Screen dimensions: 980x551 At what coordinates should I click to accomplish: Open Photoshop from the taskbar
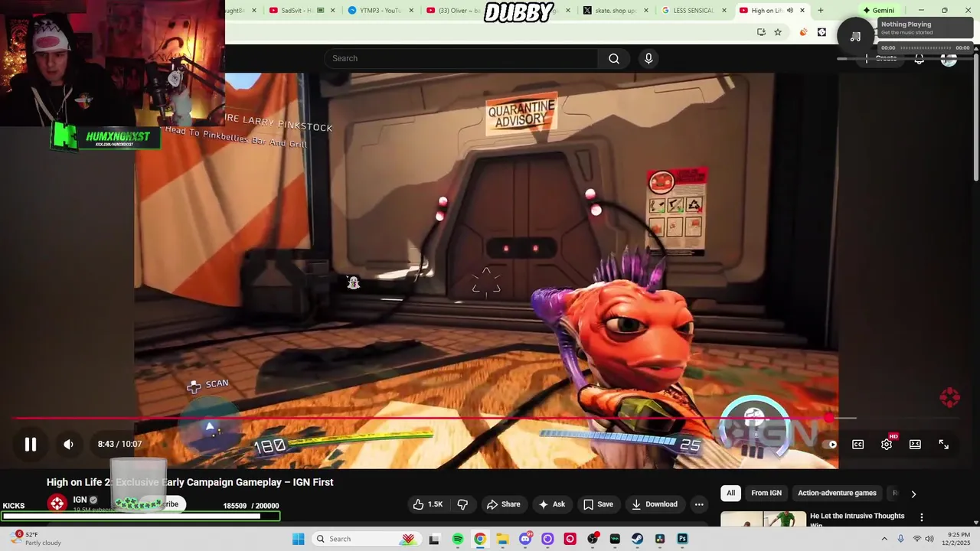coord(682,539)
